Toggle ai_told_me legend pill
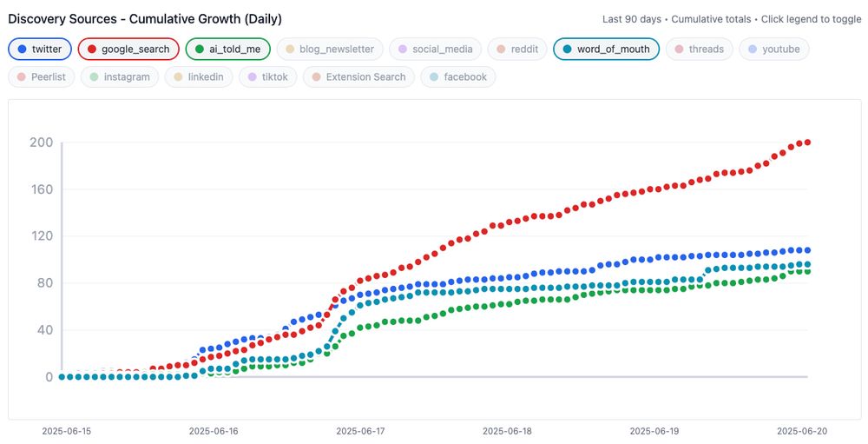 (227, 50)
